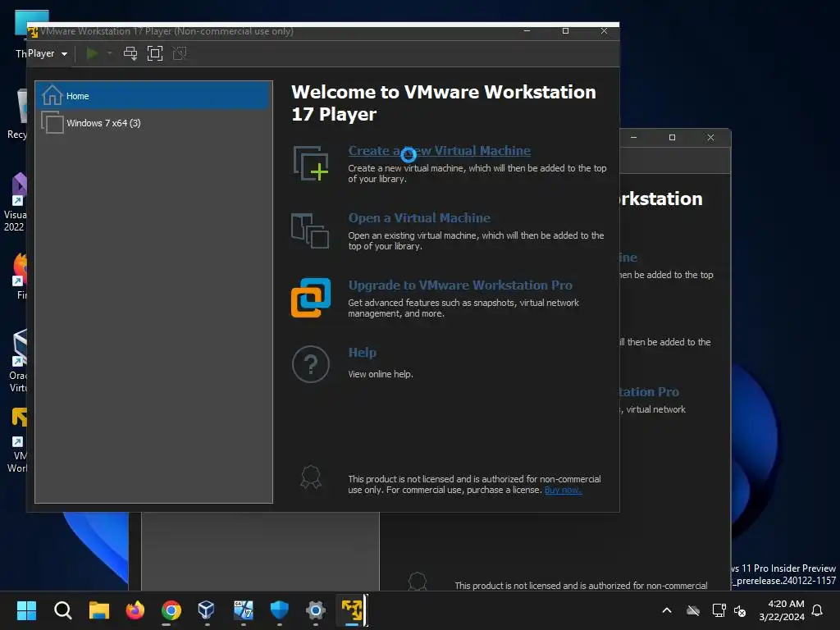Click the Home house icon

tap(52, 95)
